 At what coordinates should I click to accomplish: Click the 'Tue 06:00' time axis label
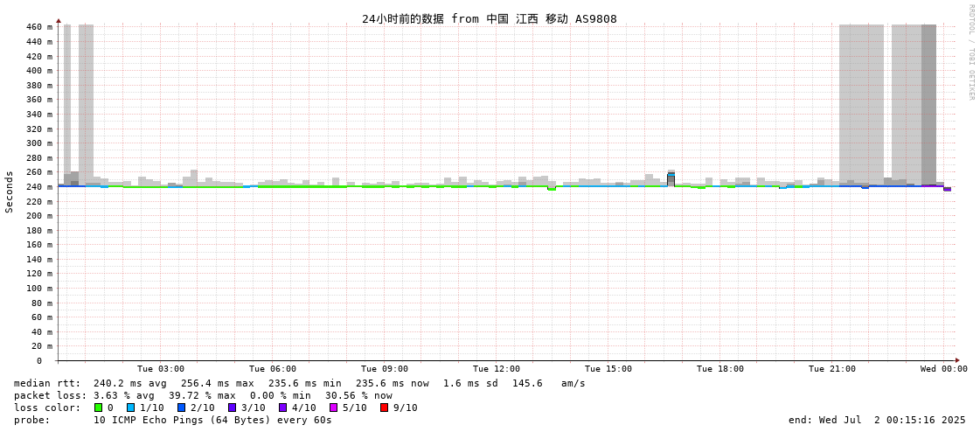tap(273, 369)
